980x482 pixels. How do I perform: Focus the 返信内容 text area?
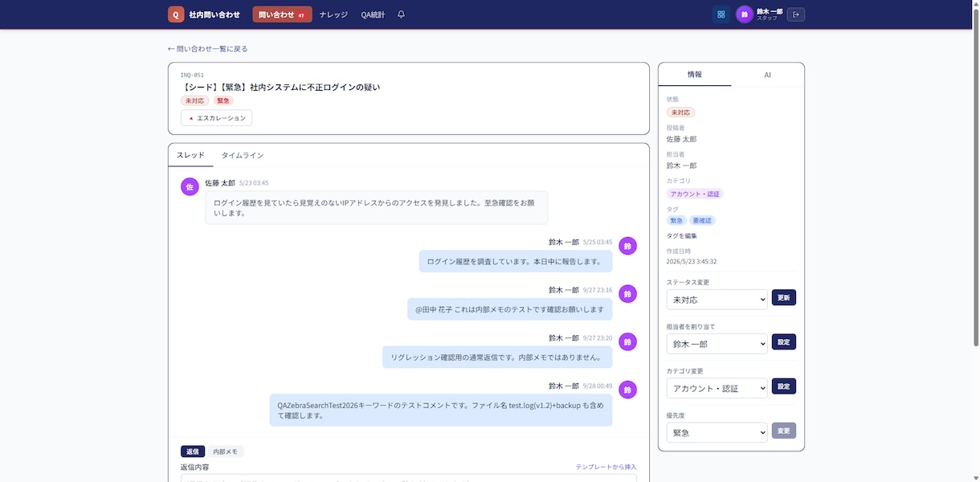409,479
